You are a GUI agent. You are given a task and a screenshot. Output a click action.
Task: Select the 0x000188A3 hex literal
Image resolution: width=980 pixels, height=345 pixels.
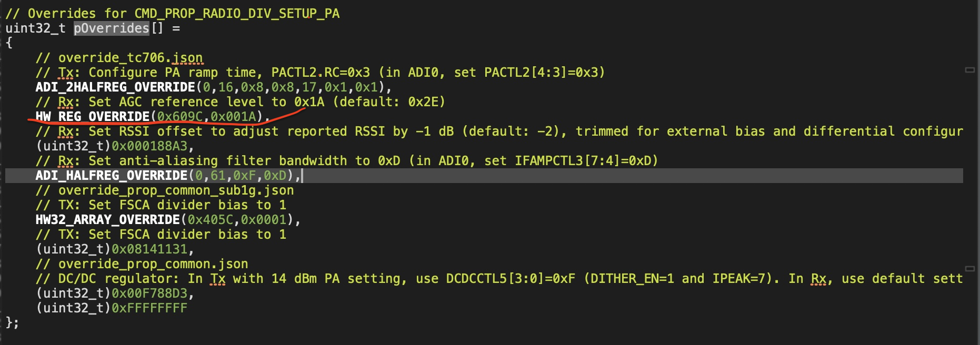tap(149, 146)
